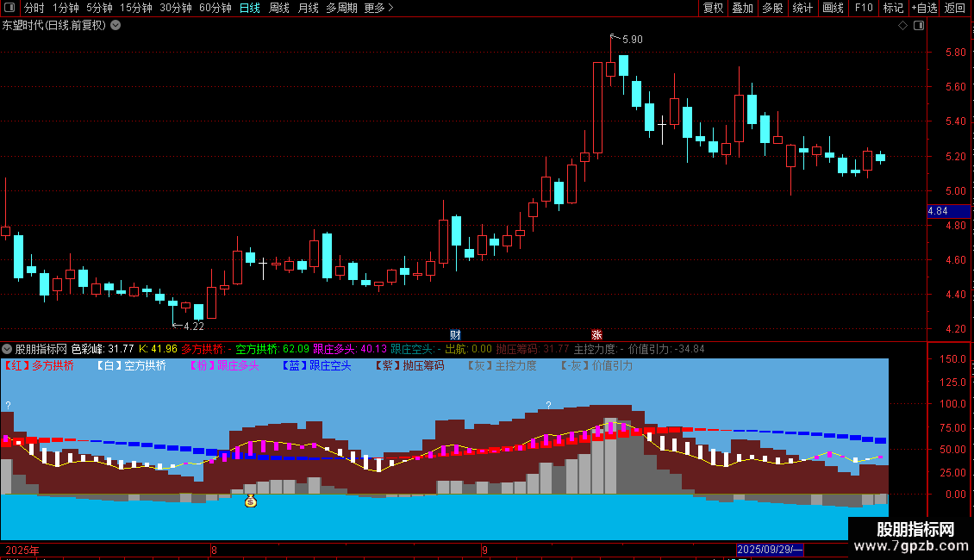Click the 【粉】跟庄多头 legend label
Image resolution: width=974 pixels, height=560 pixels.
[x=223, y=365]
